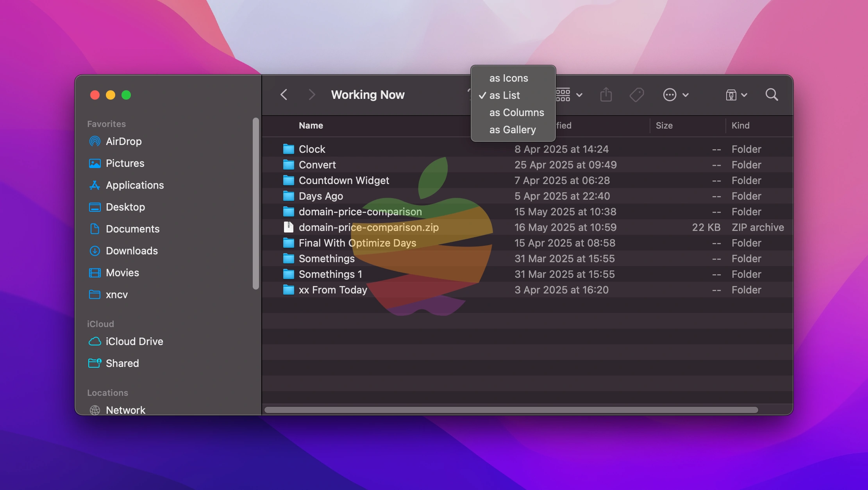868x490 pixels.
Task: Click the Convert folder icon
Action: pyautogui.click(x=288, y=165)
